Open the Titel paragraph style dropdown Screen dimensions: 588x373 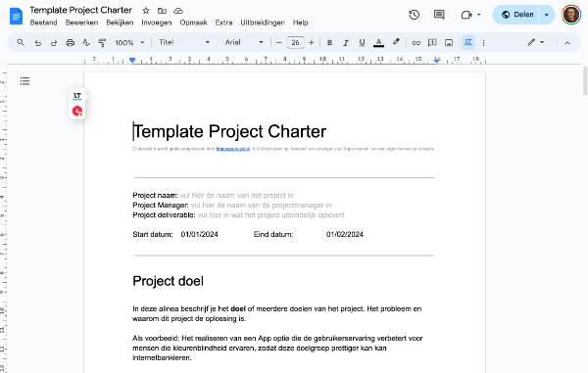184,42
